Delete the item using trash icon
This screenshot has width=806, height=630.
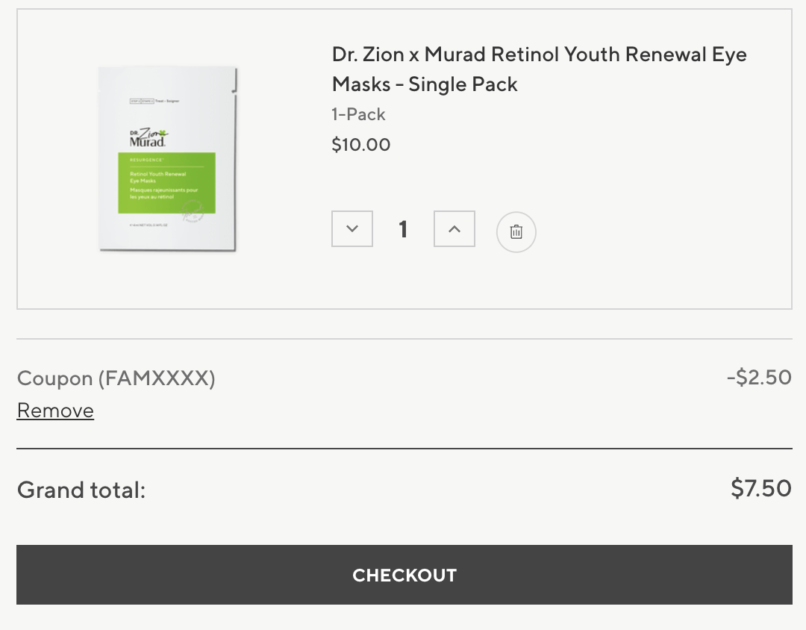(516, 232)
